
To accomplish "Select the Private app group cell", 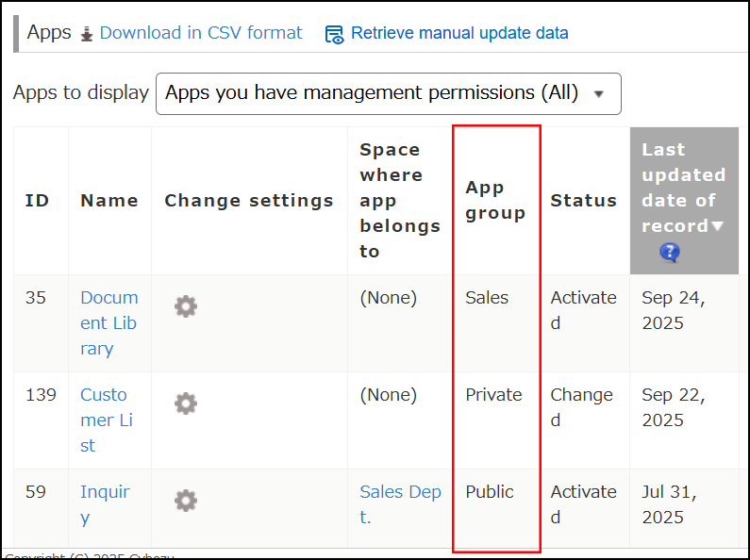I will pyautogui.click(x=493, y=395).
